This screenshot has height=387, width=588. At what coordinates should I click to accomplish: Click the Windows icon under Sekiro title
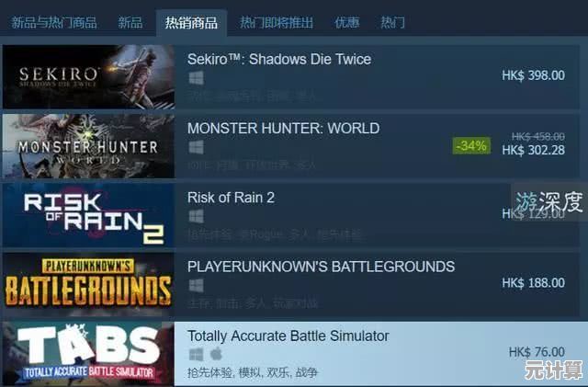point(196,78)
